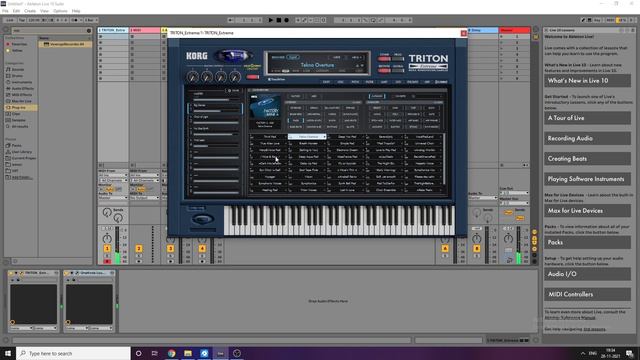Open dropdown arrow beside Tekno Overture entry

click(x=324, y=137)
